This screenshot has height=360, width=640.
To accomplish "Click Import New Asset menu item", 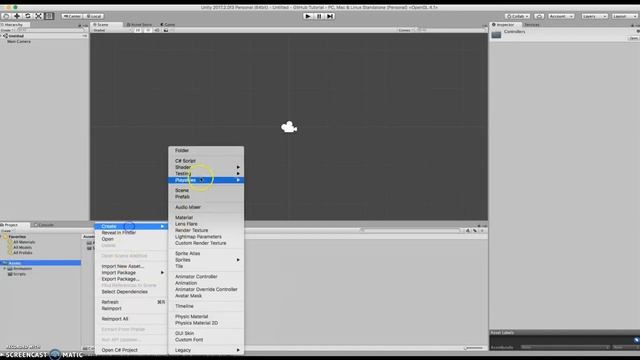I will pos(131,266).
